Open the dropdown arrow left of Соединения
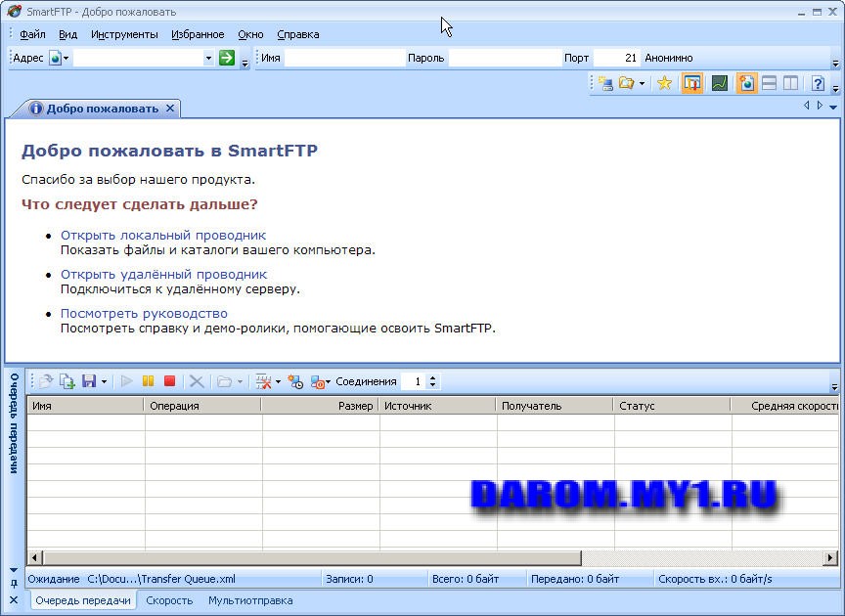 [329, 381]
